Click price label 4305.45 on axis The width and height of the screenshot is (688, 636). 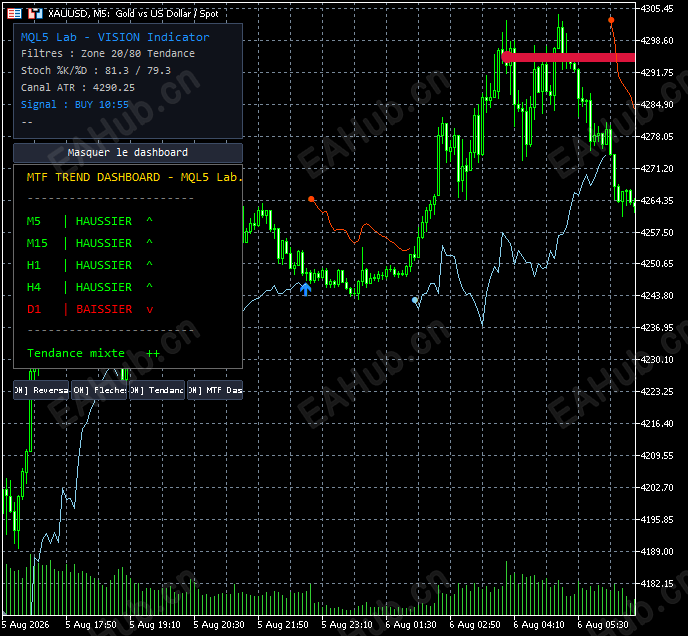pyautogui.click(x=657, y=8)
